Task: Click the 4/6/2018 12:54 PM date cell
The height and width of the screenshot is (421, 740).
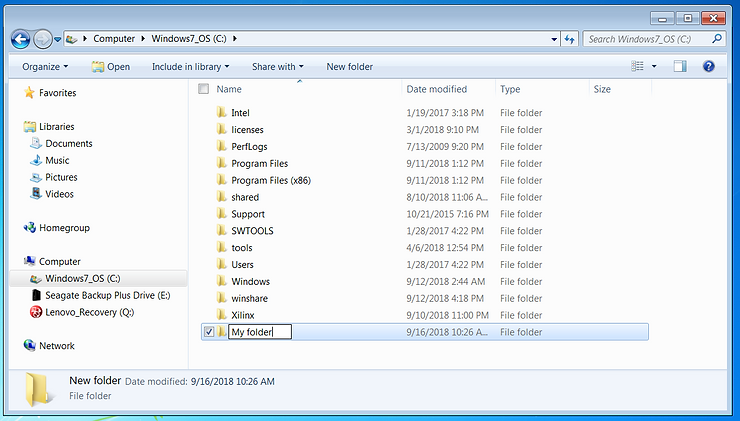Action: tap(445, 248)
